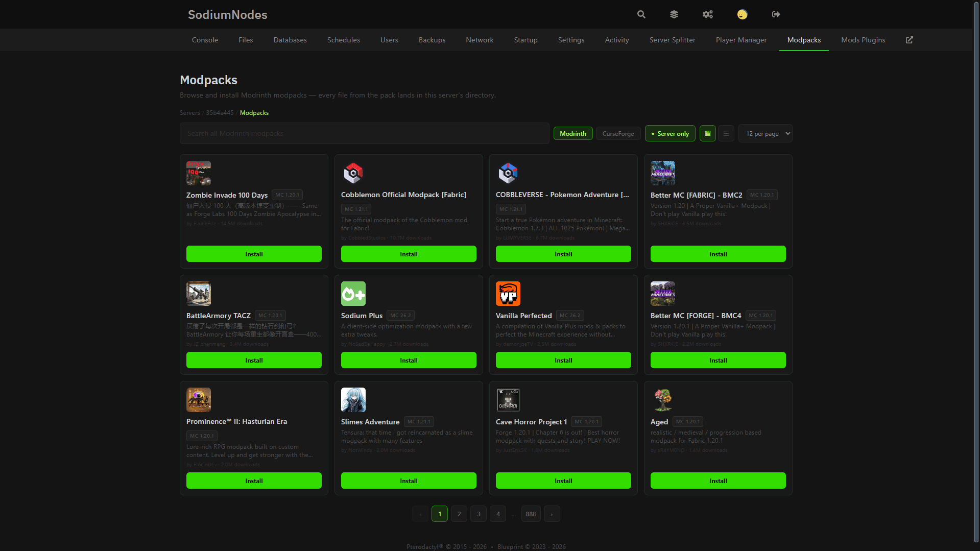Open the Server Splitter tab

pyautogui.click(x=672, y=40)
